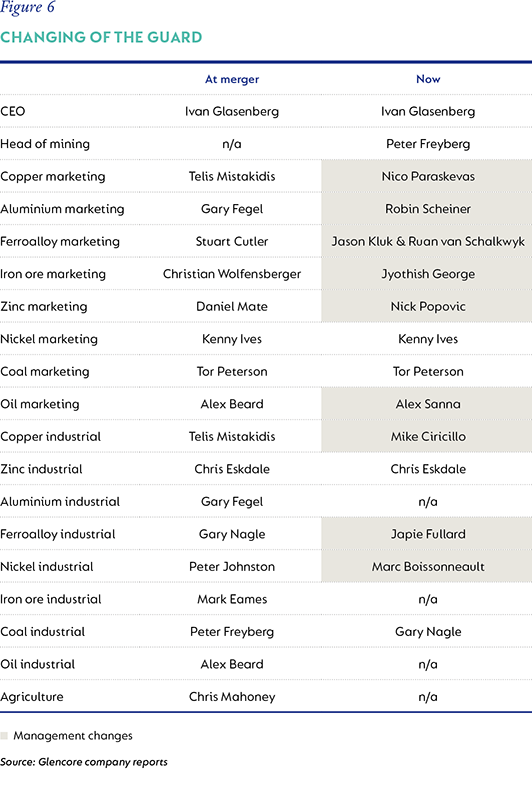Click 'Gary Nagle' in the Coal industrial row
This screenshot has width=532, height=786.
coord(428,632)
